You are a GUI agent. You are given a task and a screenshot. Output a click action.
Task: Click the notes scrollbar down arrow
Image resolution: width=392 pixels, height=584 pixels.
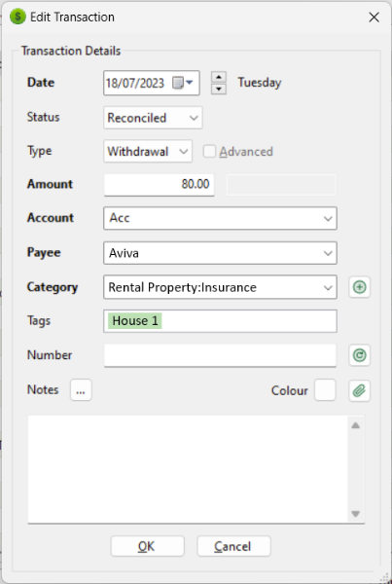pyautogui.click(x=355, y=514)
